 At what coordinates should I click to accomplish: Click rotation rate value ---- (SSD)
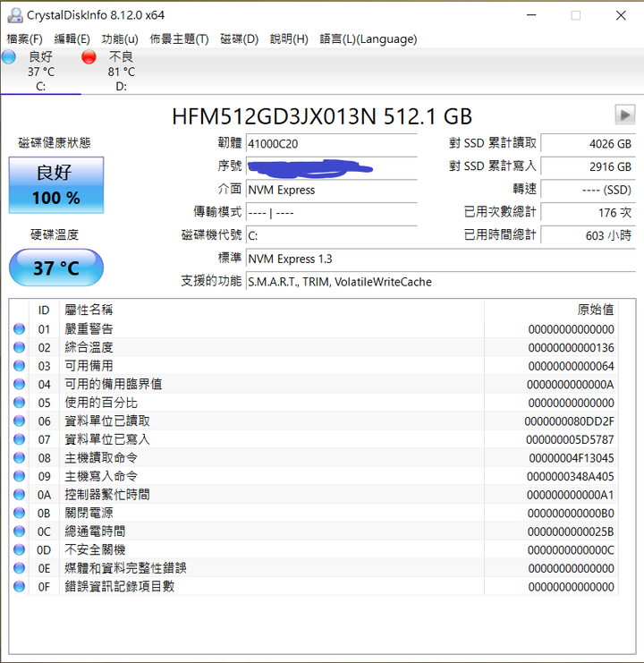[588, 190]
